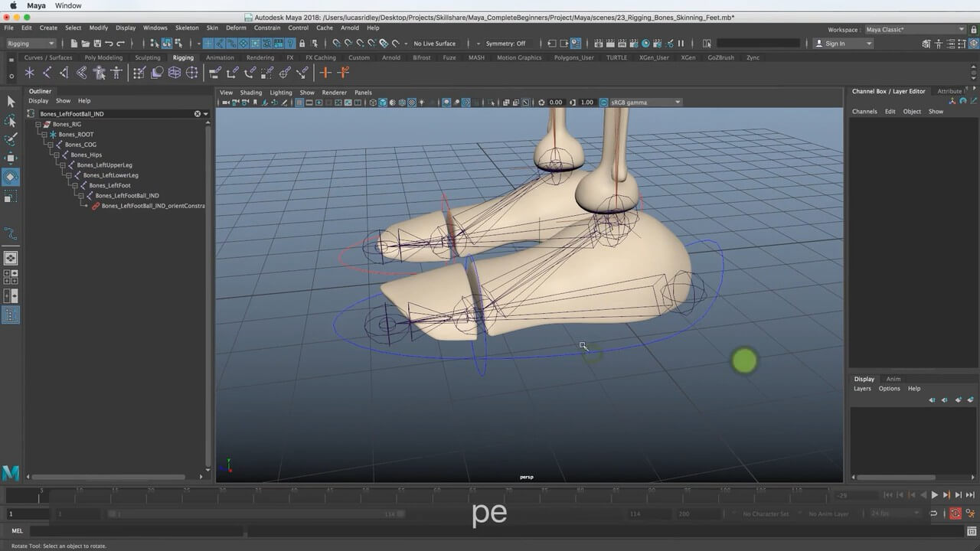Click the No Live Surface field
Viewport: 980px width, 551px height.
[434, 44]
